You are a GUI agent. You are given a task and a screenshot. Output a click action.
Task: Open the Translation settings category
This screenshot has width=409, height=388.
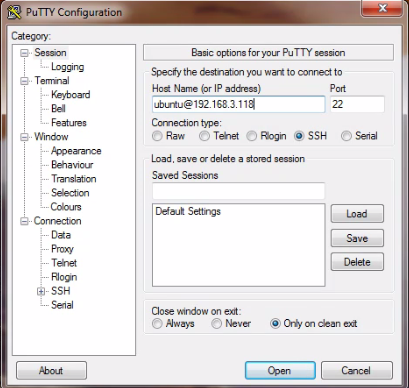point(74,179)
